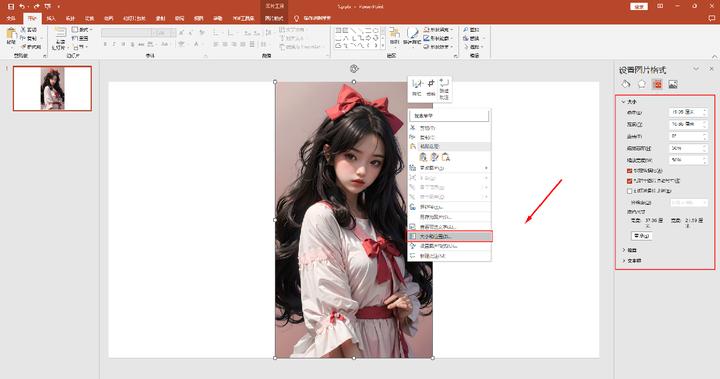
Task: Click the Reset button under original size
Action: click(641, 236)
